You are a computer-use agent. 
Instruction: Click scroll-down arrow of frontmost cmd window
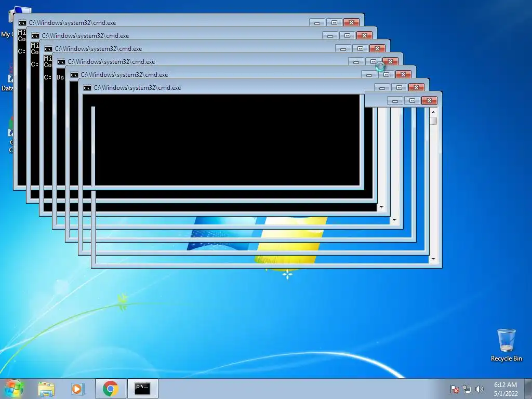433,260
